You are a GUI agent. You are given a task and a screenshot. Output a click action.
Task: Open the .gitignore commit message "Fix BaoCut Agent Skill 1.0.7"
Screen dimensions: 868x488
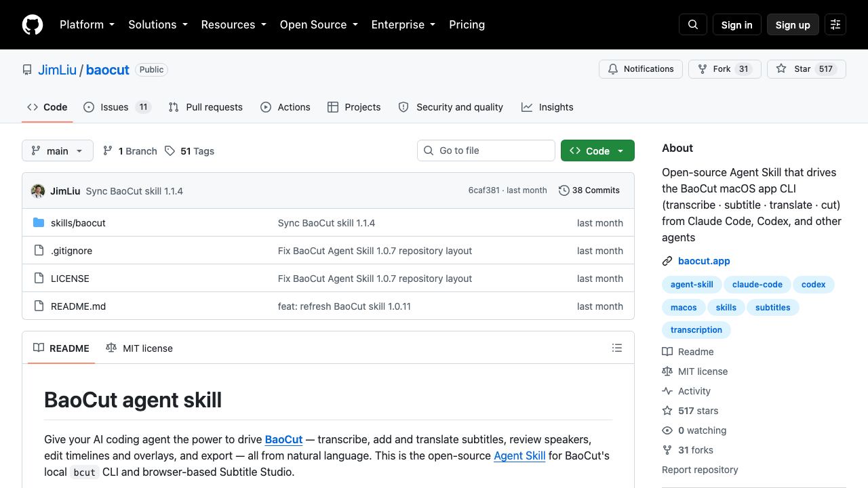(375, 251)
